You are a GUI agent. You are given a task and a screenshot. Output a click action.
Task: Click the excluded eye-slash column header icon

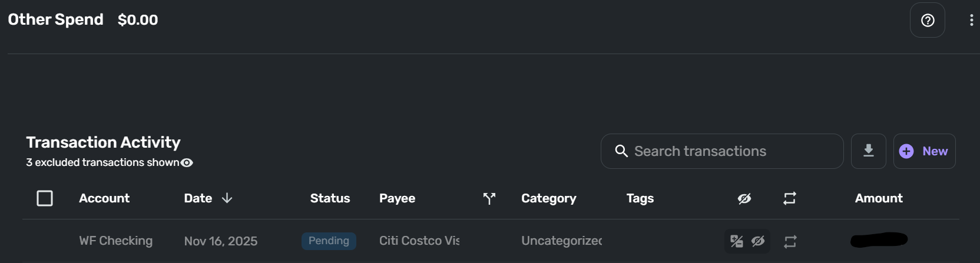click(x=744, y=199)
